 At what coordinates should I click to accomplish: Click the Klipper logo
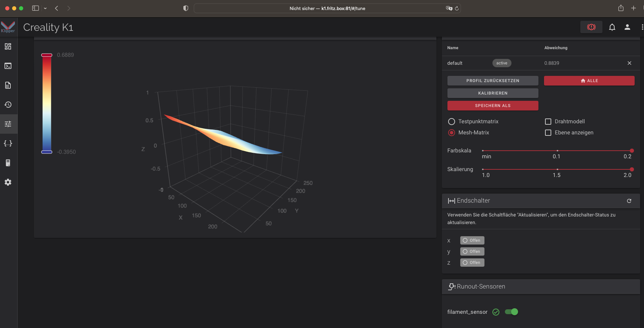point(8,27)
